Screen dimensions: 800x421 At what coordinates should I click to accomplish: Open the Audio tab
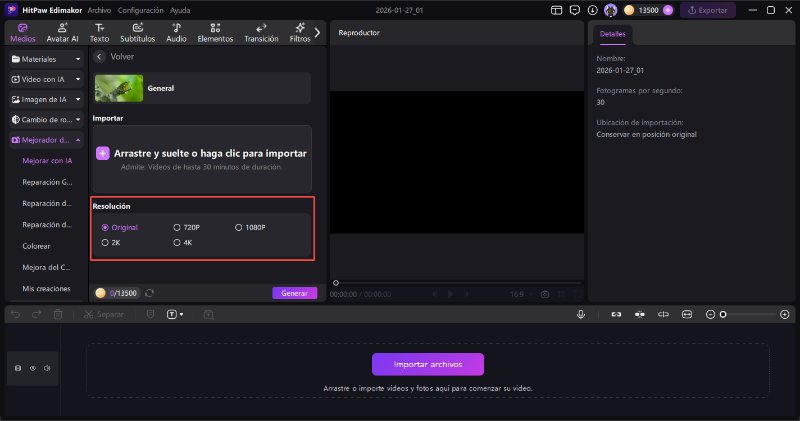176,33
